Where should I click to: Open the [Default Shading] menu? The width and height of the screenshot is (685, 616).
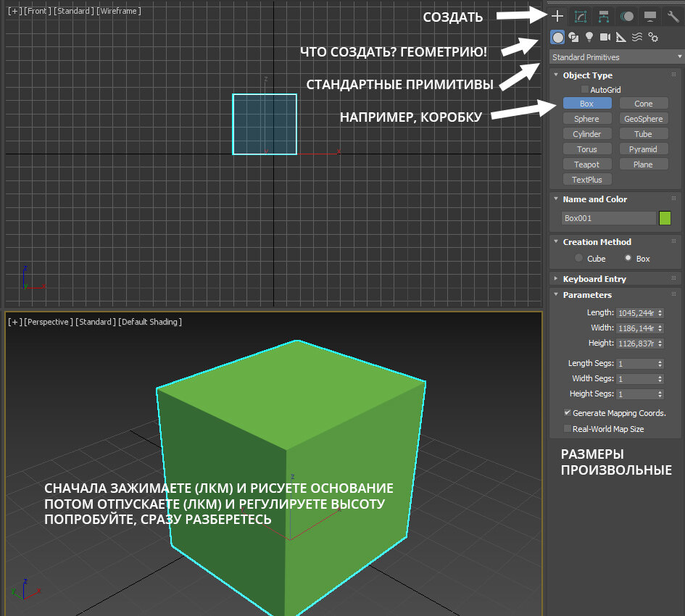click(150, 322)
